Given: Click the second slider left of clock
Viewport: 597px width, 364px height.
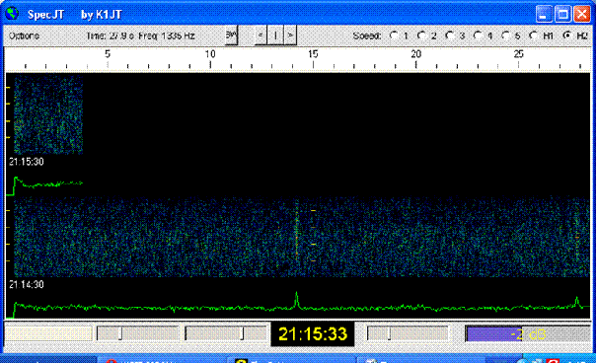Looking at the screenshot, I should [226, 333].
